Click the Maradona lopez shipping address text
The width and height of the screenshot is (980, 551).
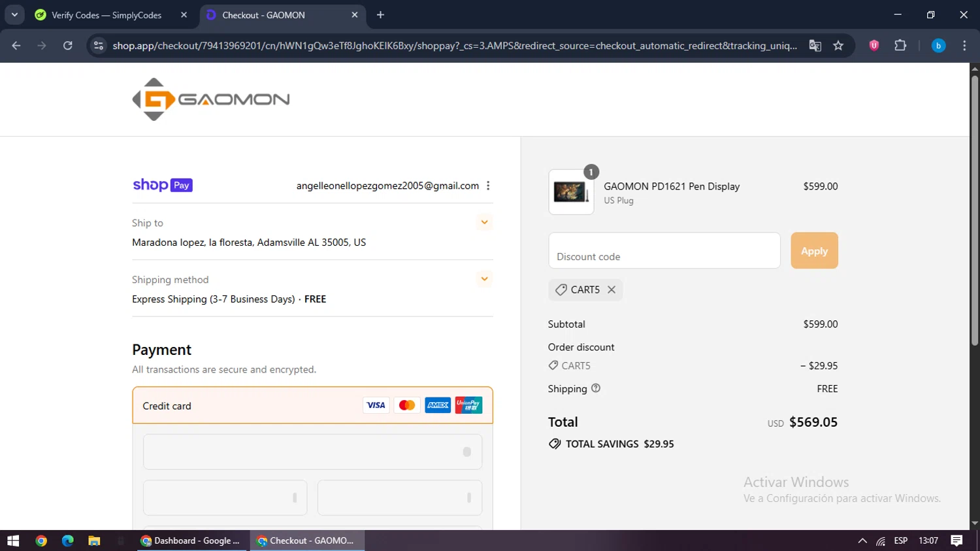[x=249, y=242]
